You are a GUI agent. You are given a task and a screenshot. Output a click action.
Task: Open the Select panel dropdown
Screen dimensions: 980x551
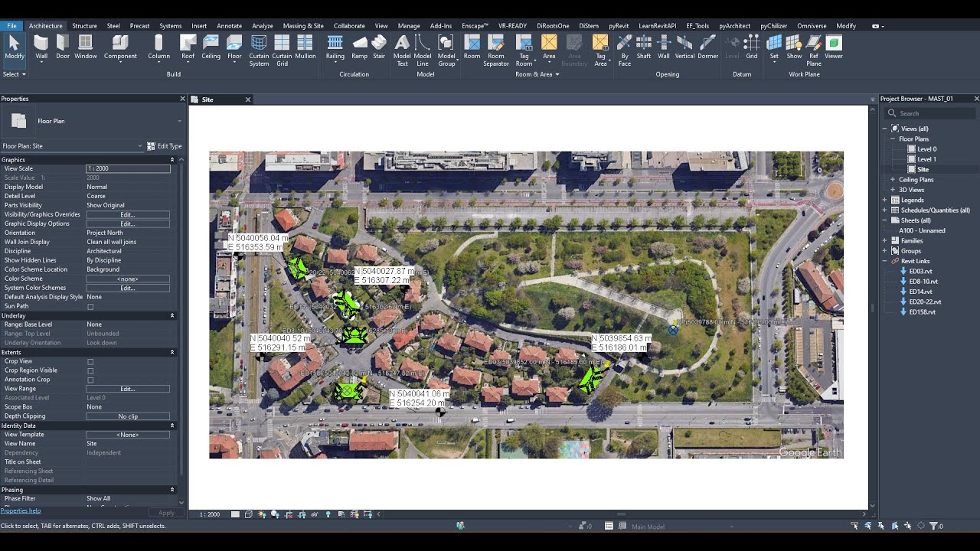pos(15,74)
